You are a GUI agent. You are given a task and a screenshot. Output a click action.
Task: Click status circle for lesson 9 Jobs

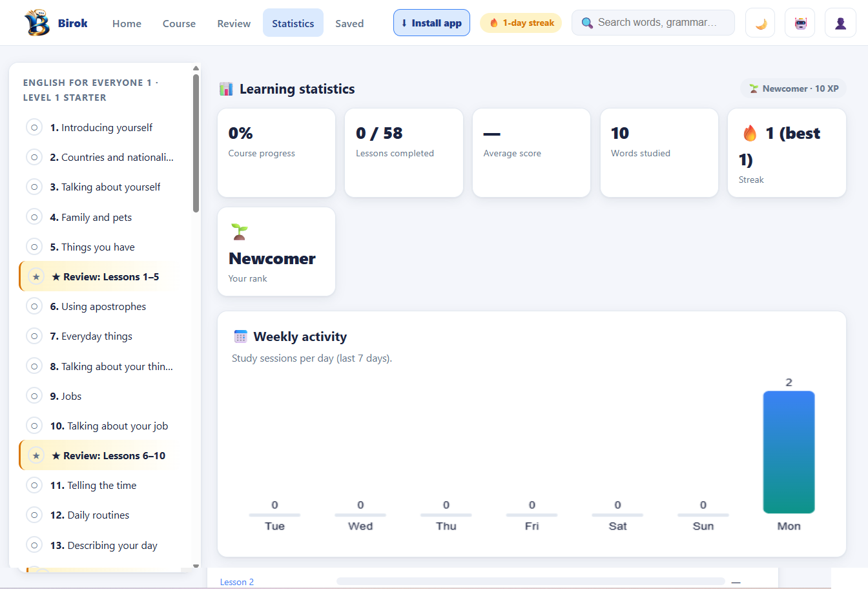tap(34, 396)
